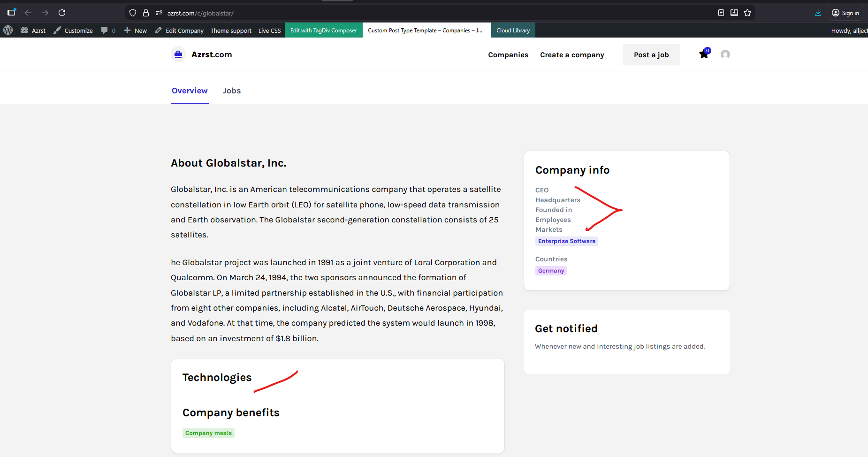Click New in the admin bar
This screenshot has width=868, height=457.
(135, 30)
